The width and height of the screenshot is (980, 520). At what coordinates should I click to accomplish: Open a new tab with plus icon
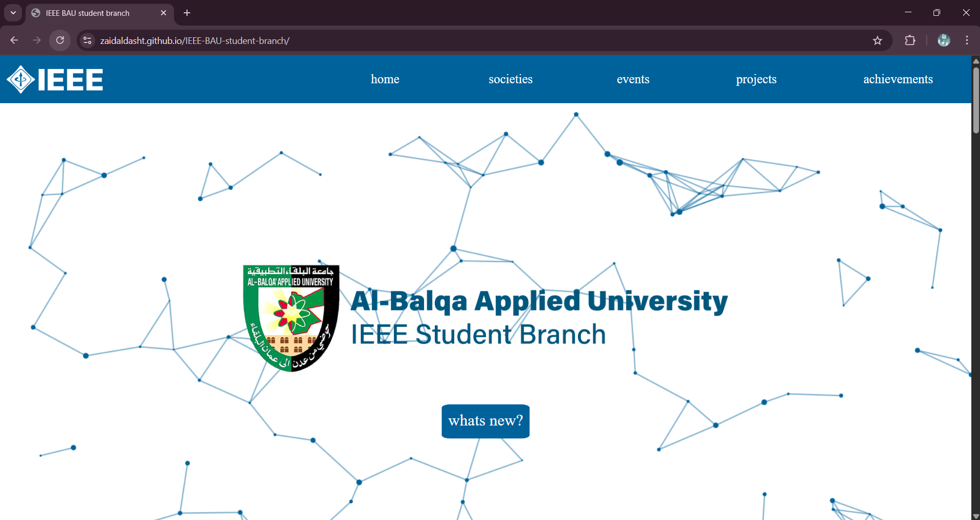coord(187,13)
